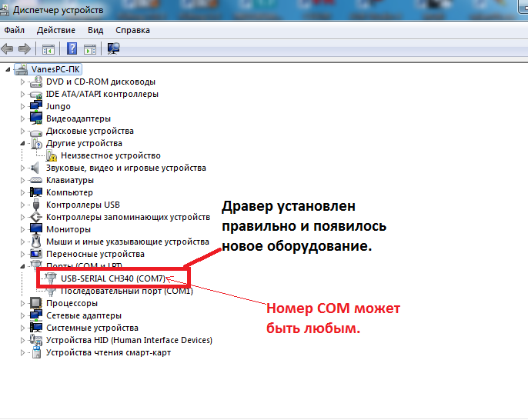Expand the Jungo node arrow
Screen dimensions: 528x420
[x=22, y=106]
